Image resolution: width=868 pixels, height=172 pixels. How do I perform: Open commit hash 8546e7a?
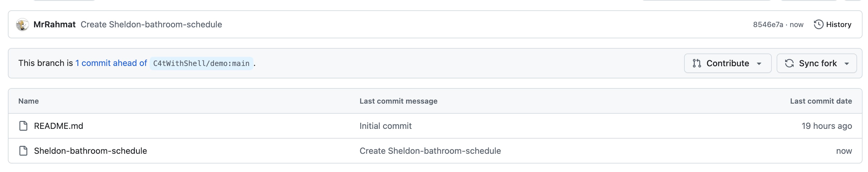[x=768, y=24]
